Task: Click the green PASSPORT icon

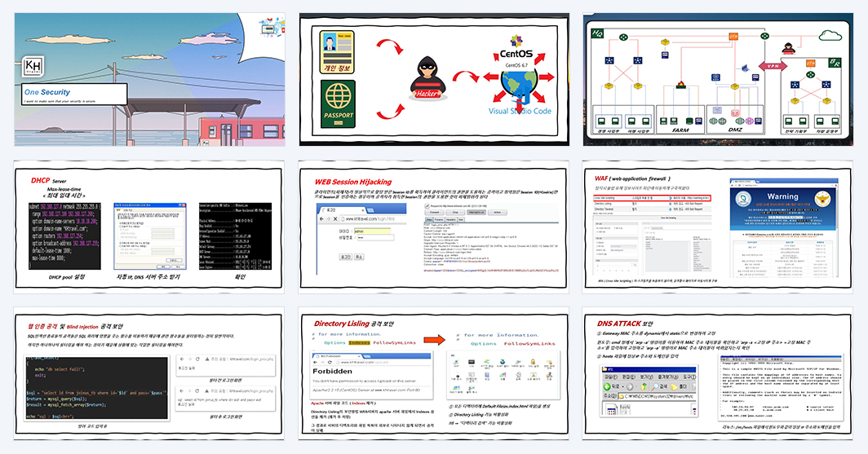Action: pyautogui.click(x=338, y=104)
